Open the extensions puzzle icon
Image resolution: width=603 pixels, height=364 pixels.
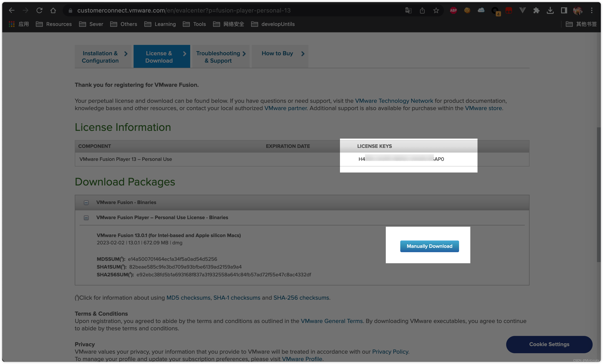[x=536, y=10]
